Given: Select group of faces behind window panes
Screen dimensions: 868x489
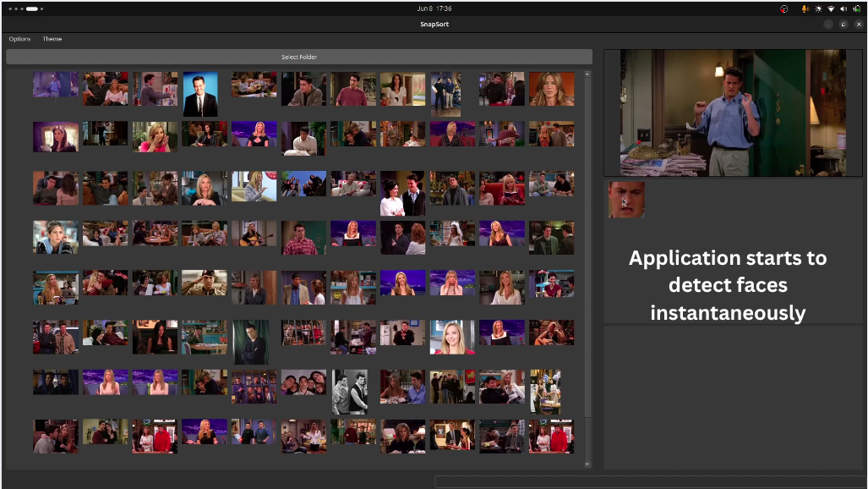Looking at the screenshot, I should coord(254,387).
